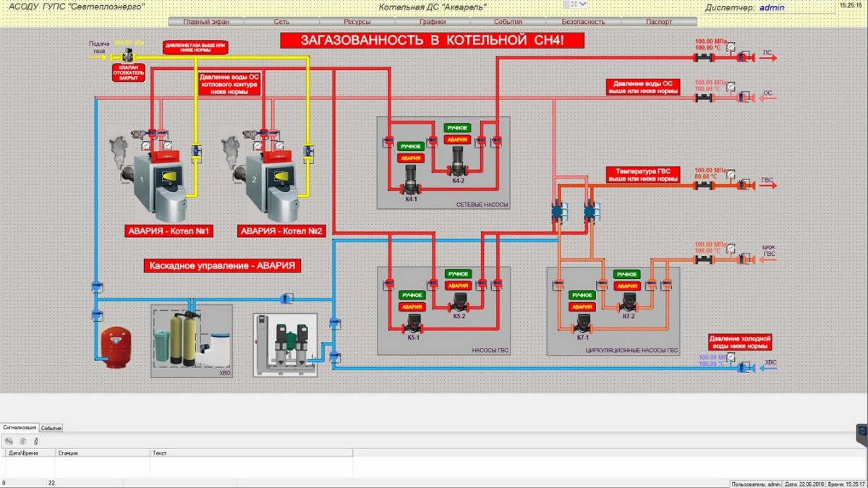Click the Текст column header
The height and width of the screenshot is (488, 868).
[160, 453]
